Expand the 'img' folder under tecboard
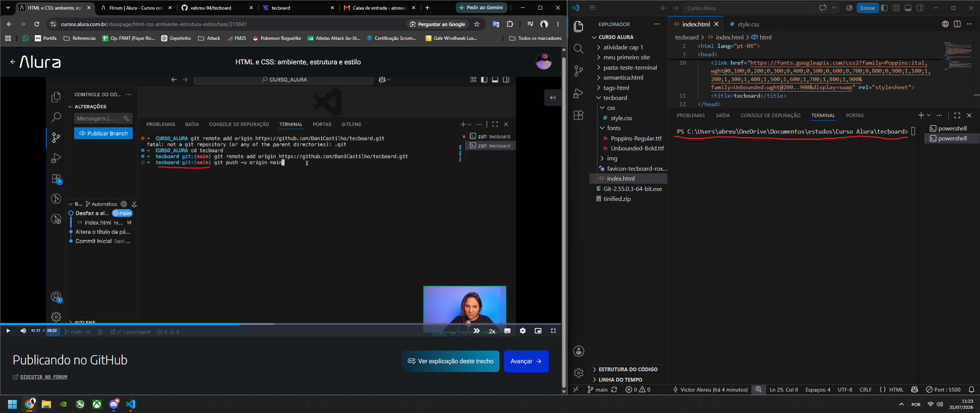This screenshot has width=980, height=413. coord(628,158)
